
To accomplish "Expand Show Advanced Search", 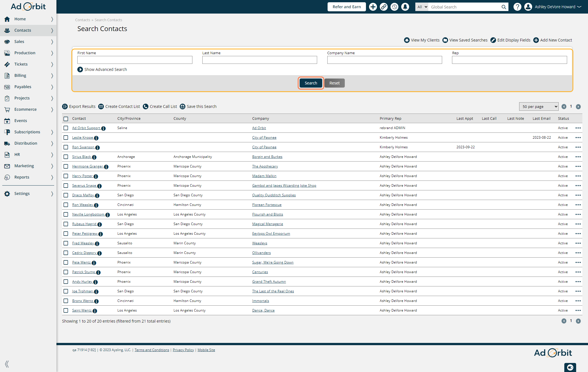I will tap(102, 69).
